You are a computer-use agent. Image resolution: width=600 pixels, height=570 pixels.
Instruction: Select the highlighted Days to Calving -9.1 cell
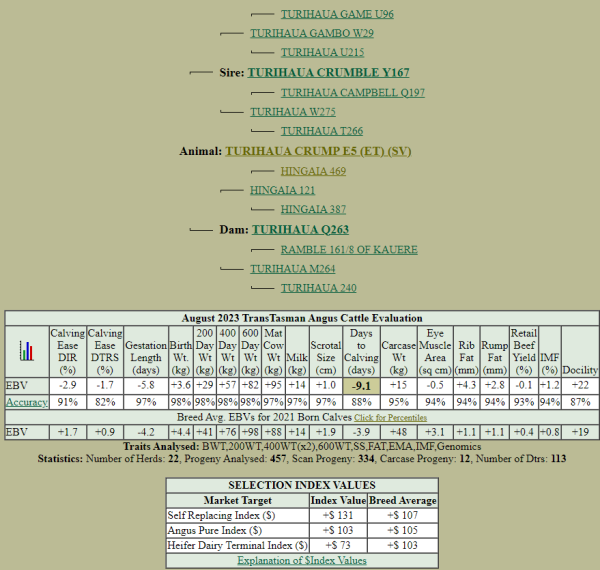tap(361, 386)
